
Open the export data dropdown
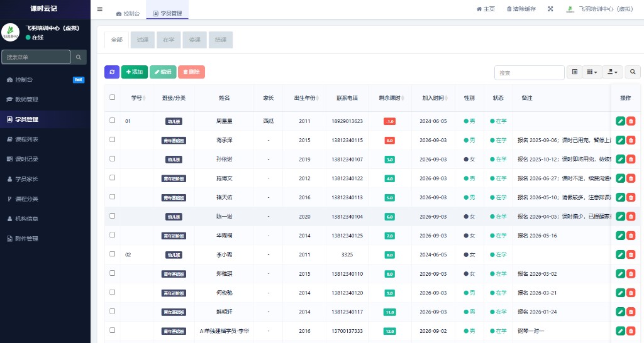[613, 72]
